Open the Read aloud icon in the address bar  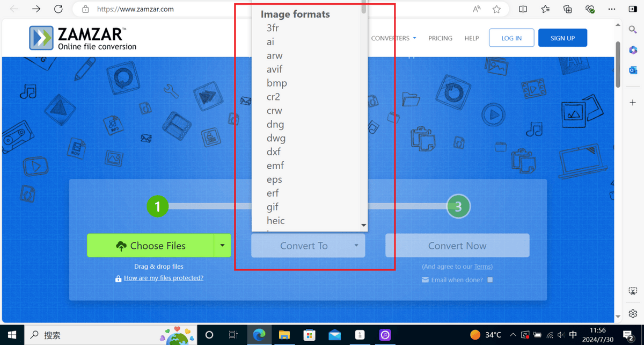[477, 9]
